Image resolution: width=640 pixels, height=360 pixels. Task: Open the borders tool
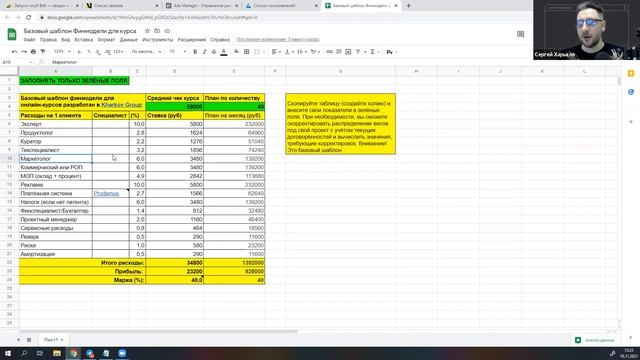click(247, 52)
